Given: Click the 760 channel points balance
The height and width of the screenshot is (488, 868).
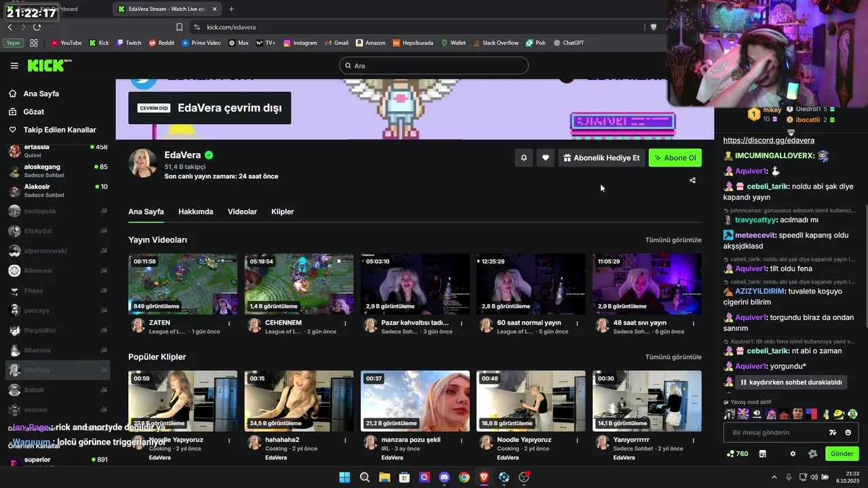Looking at the screenshot, I should (x=737, y=453).
